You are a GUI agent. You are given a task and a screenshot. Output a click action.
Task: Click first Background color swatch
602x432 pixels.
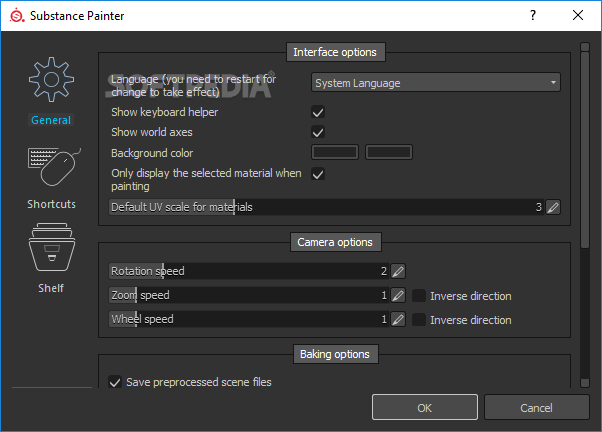335,152
